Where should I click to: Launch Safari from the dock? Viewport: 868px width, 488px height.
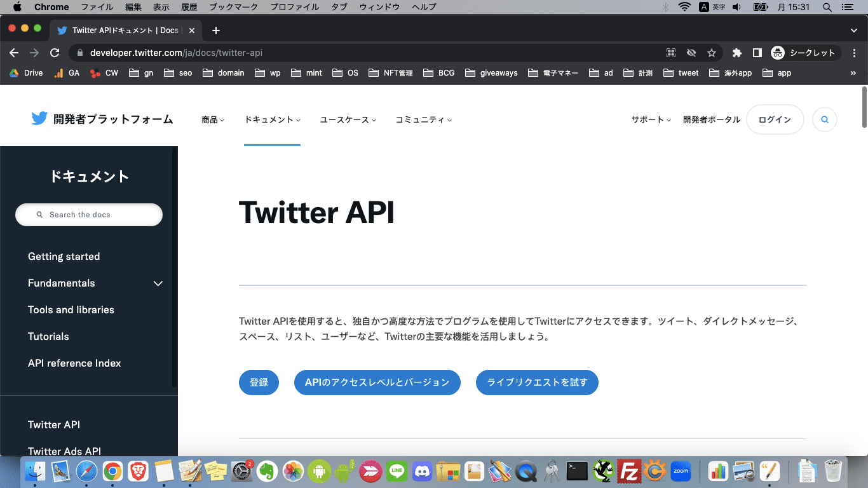[86, 471]
